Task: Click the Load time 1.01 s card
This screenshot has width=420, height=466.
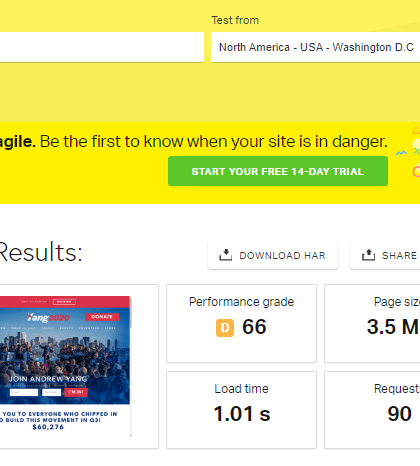Action: click(x=241, y=410)
